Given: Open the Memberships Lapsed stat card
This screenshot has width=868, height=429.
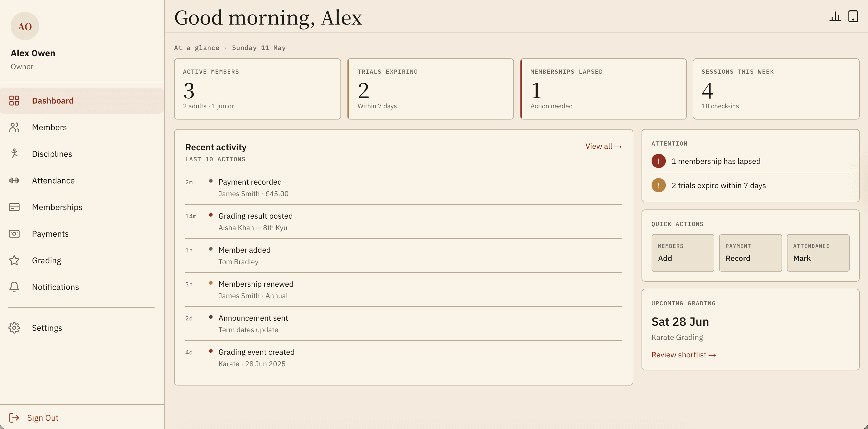Looking at the screenshot, I should [603, 89].
